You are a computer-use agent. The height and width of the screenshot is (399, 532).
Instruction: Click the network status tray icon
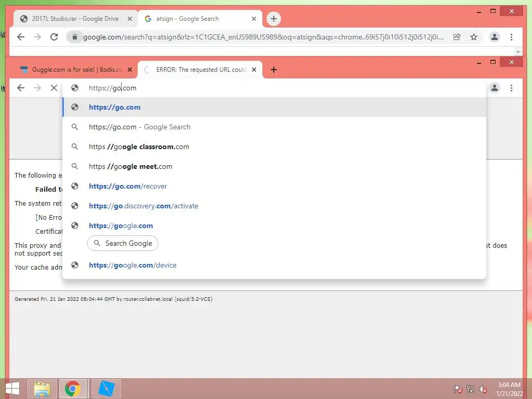[471, 389]
